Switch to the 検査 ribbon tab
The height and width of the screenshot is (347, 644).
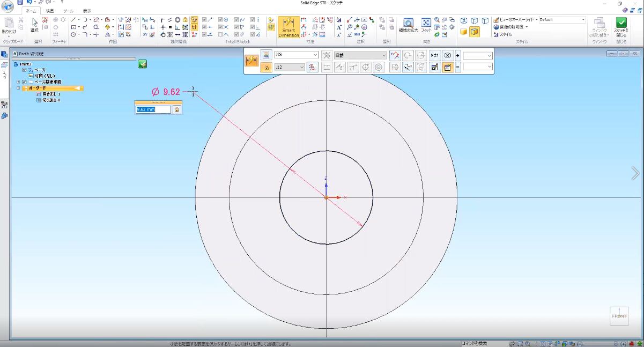(50, 11)
